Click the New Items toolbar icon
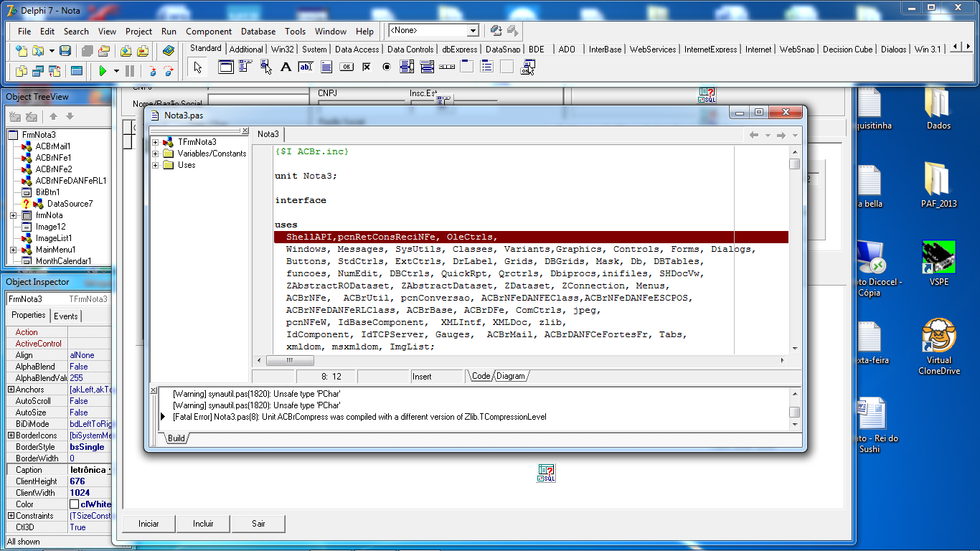Viewport: 980px width, 551px height. point(22,51)
